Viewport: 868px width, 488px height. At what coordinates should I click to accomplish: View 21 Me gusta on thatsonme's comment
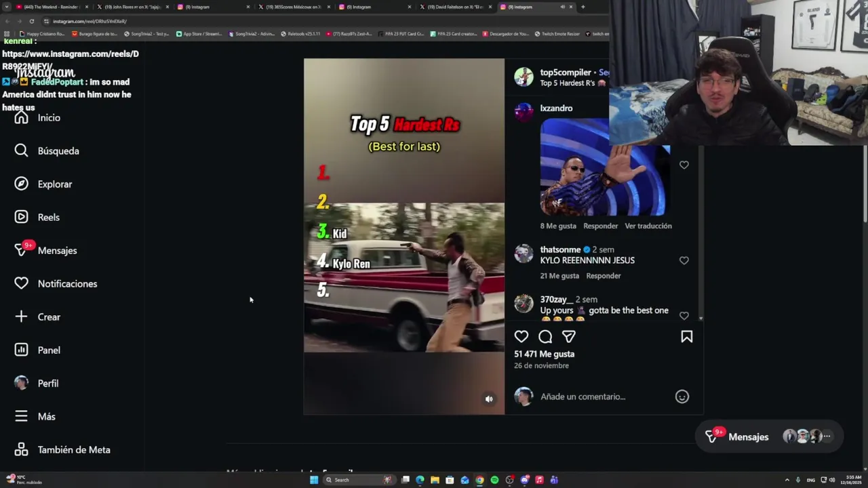click(559, 276)
